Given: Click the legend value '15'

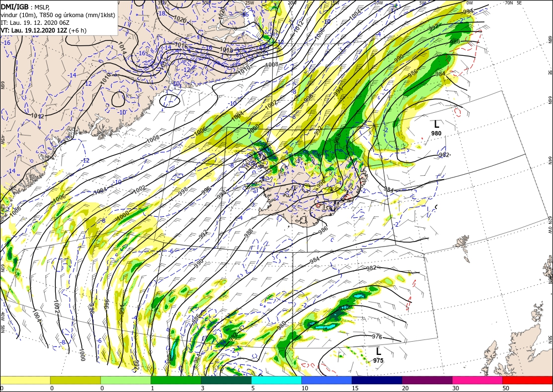Looking at the screenshot, I should (x=355, y=388).
